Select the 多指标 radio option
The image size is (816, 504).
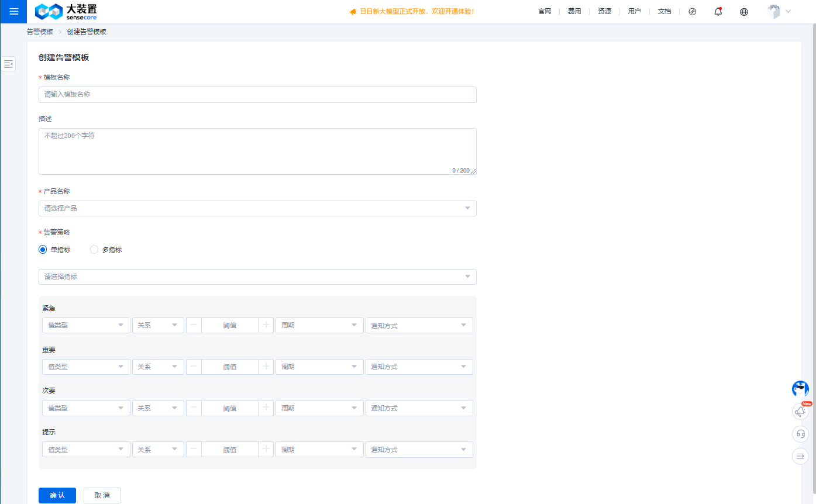point(94,250)
